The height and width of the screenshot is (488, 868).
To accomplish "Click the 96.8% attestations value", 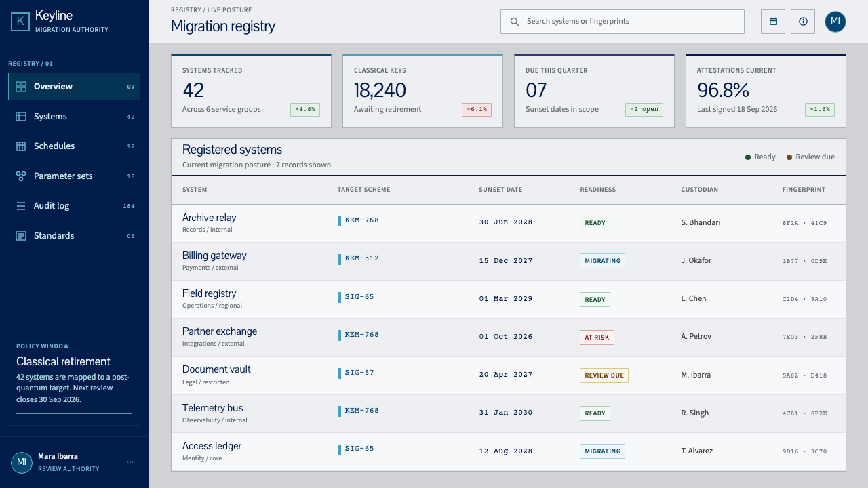I will 723,90.
